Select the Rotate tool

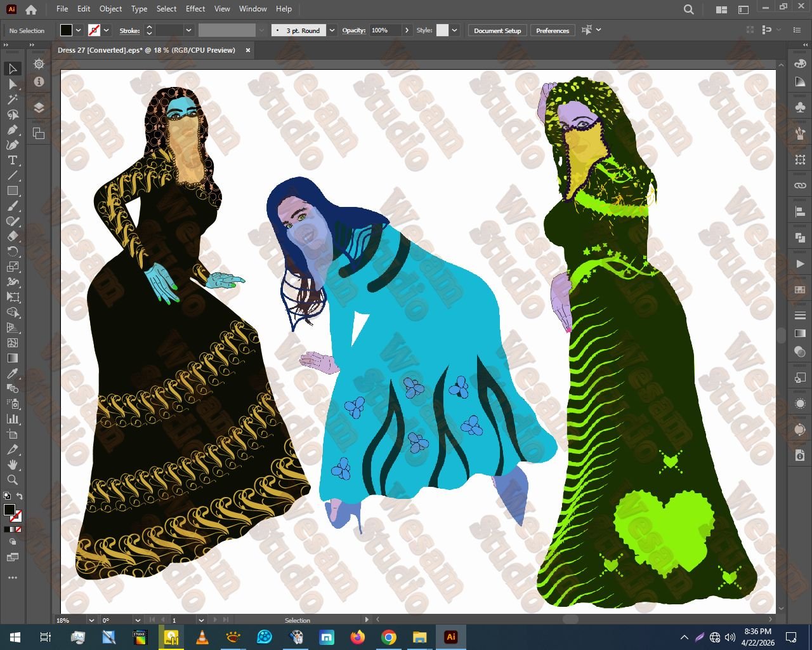click(13, 251)
